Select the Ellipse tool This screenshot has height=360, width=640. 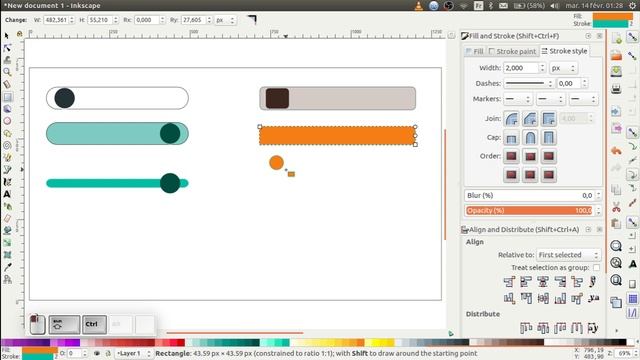click(x=7, y=121)
